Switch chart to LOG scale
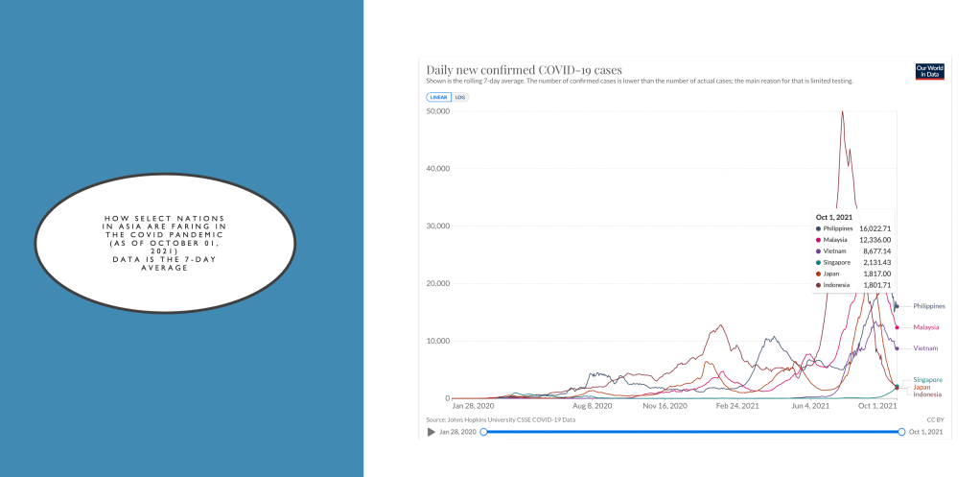Screen dimensions: 980x477 click(x=460, y=97)
